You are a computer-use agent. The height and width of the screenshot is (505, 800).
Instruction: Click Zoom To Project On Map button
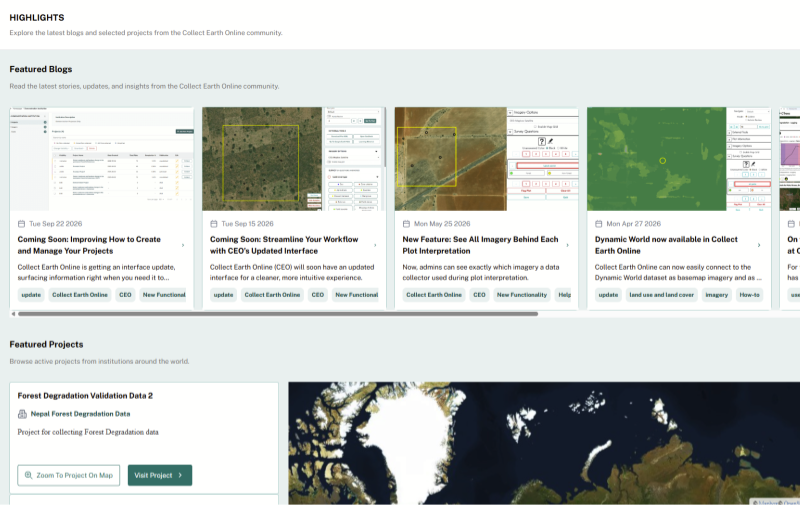69,475
